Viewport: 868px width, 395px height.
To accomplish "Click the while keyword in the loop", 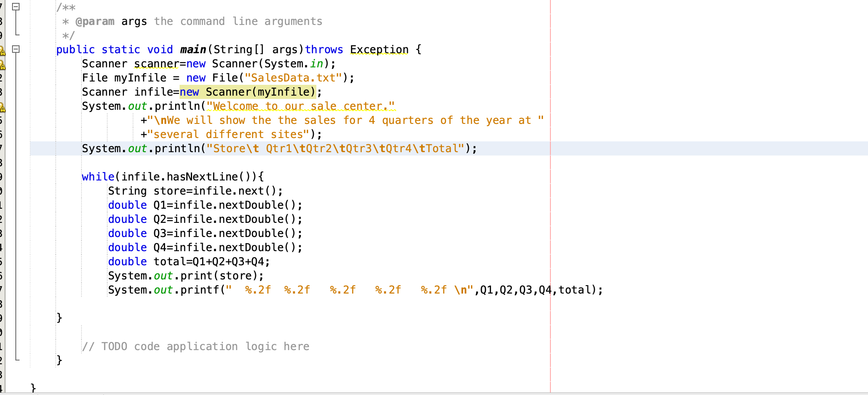I will [98, 176].
